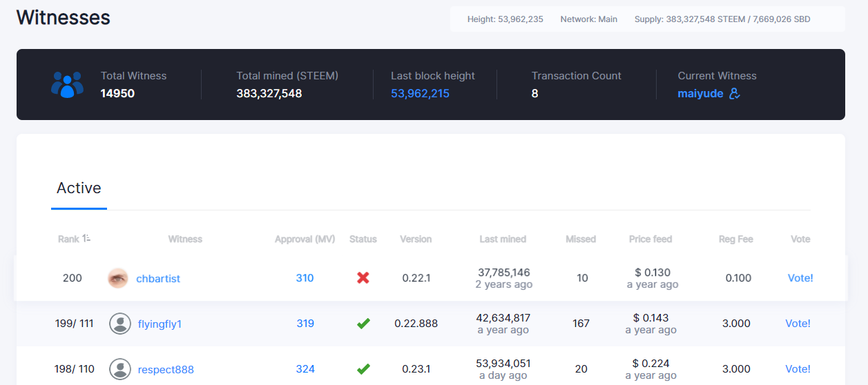The image size is (868, 385).
Task: Open chbartist's approval value 310
Action: pyautogui.click(x=305, y=278)
